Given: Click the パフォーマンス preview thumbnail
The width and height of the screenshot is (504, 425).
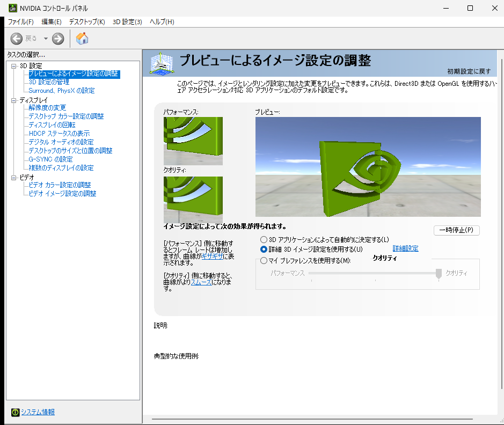Looking at the screenshot, I should click(x=193, y=141).
